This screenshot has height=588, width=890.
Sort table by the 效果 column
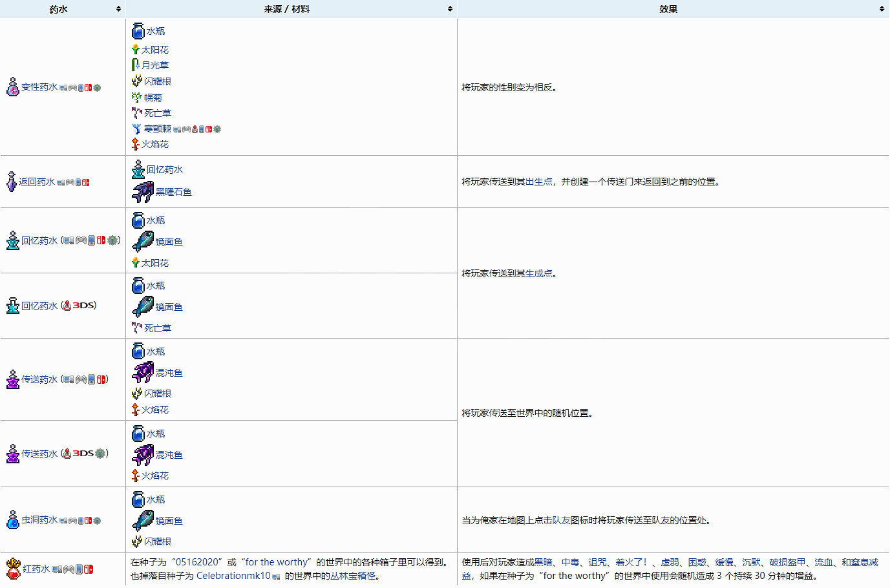882,9
